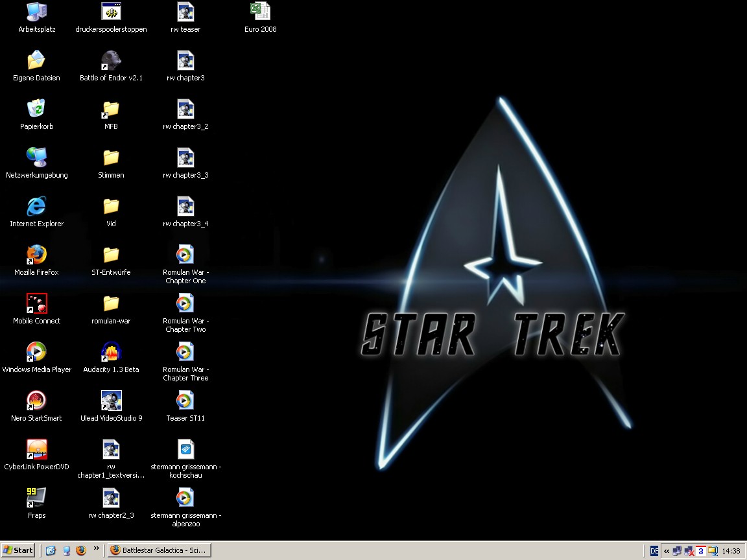Select the Papierkorb recycle bin
Viewport: 747px width, 560px height.
(x=37, y=109)
